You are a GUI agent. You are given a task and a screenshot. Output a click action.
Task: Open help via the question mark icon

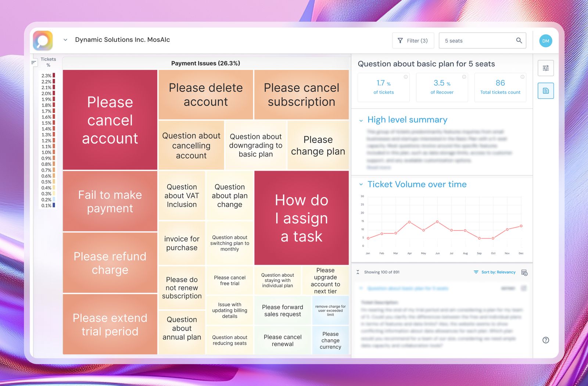pos(545,340)
